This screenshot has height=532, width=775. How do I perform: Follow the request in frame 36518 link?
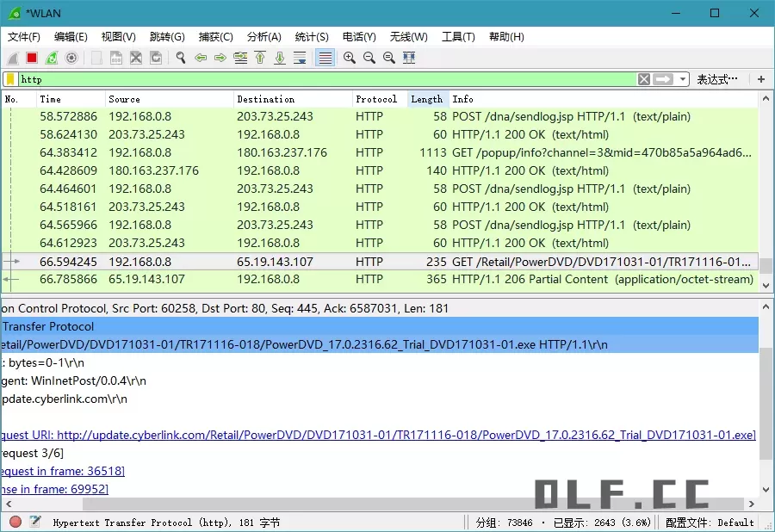click(62, 471)
